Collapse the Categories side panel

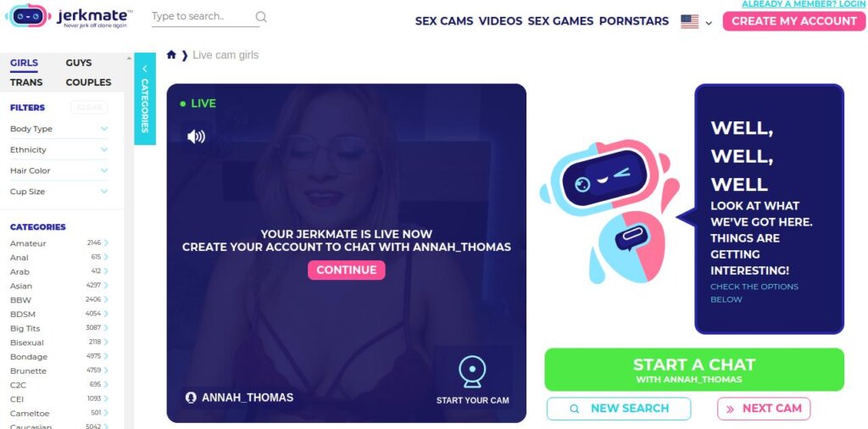[144, 98]
